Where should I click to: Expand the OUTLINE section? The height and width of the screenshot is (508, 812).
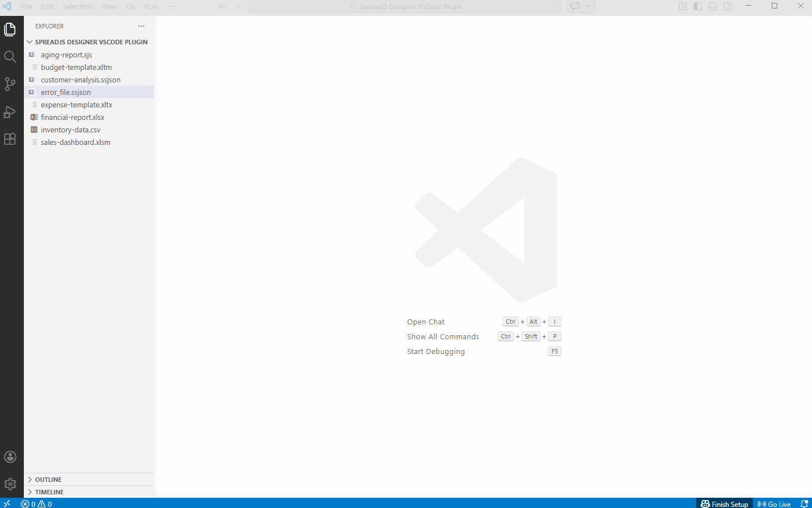pos(89,480)
